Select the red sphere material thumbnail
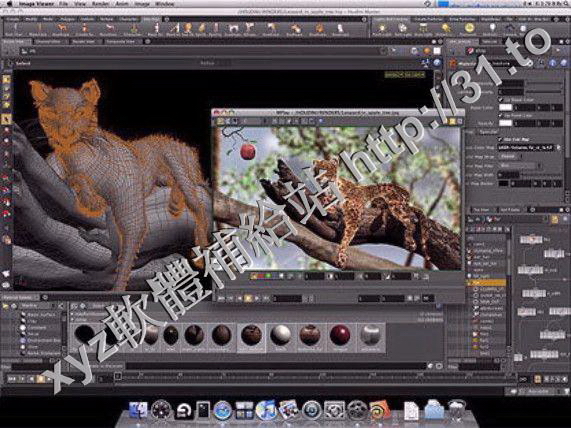Viewport: 571px width, 428px height. pyautogui.click(x=339, y=335)
